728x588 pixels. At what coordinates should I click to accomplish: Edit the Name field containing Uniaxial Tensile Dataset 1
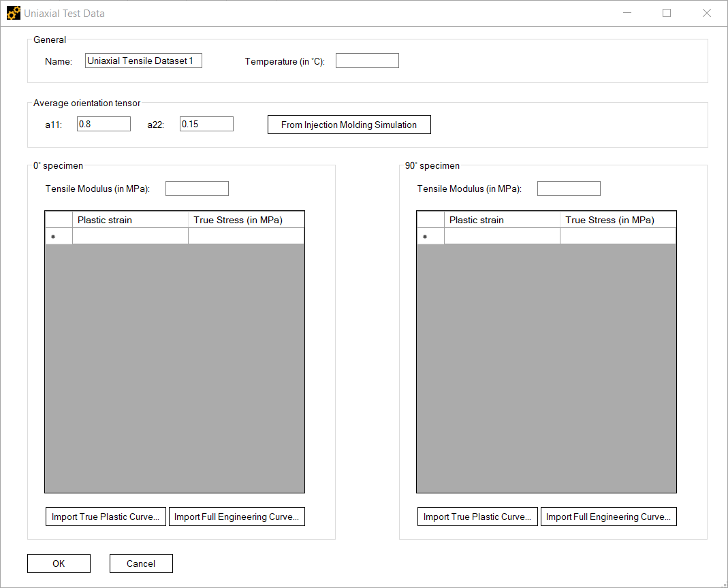click(x=143, y=60)
